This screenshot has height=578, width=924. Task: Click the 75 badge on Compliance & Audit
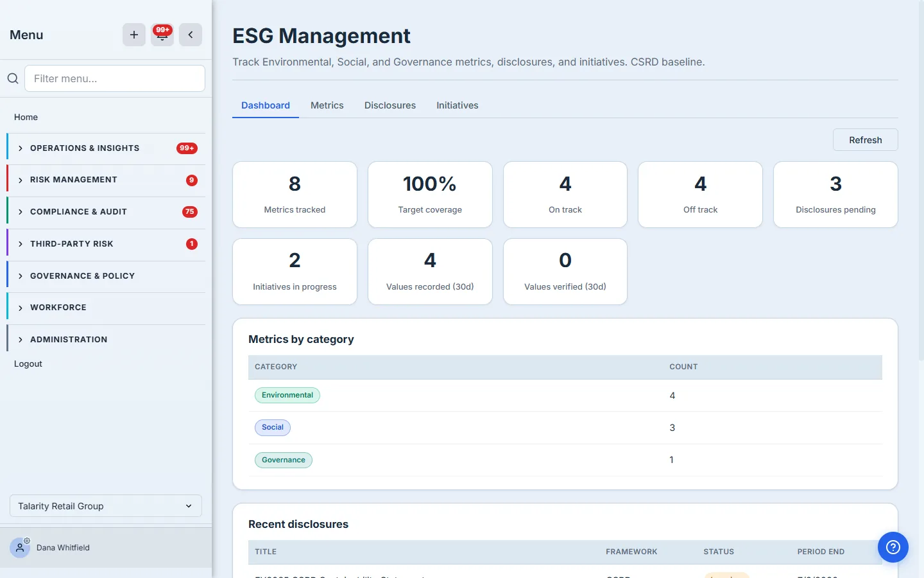tap(189, 212)
